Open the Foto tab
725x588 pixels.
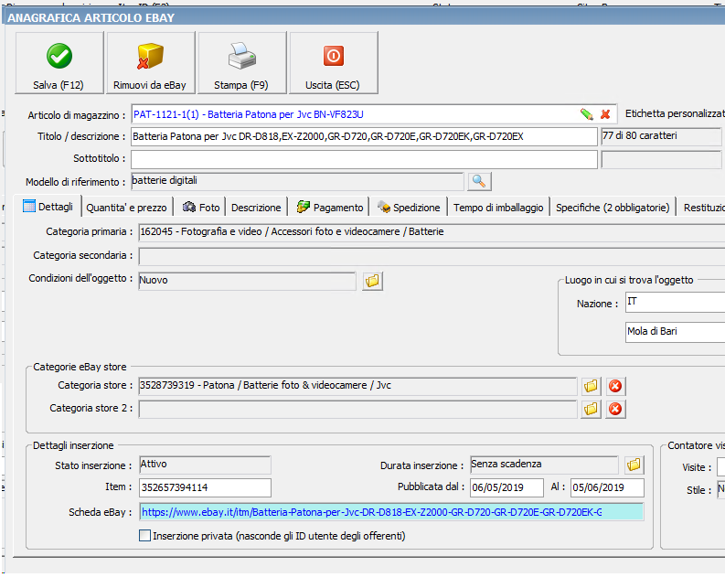pyautogui.click(x=201, y=208)
